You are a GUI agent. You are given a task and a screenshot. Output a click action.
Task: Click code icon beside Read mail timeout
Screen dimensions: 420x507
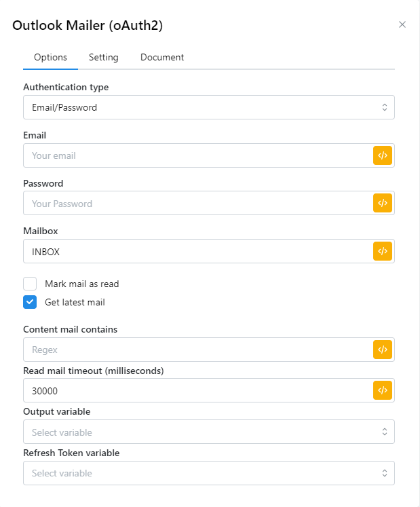pyautogui.click(x=383, y=390)
